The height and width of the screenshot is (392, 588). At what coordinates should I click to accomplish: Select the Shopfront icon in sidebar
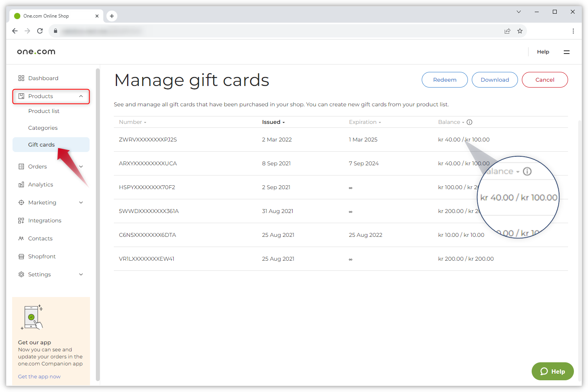22,256
